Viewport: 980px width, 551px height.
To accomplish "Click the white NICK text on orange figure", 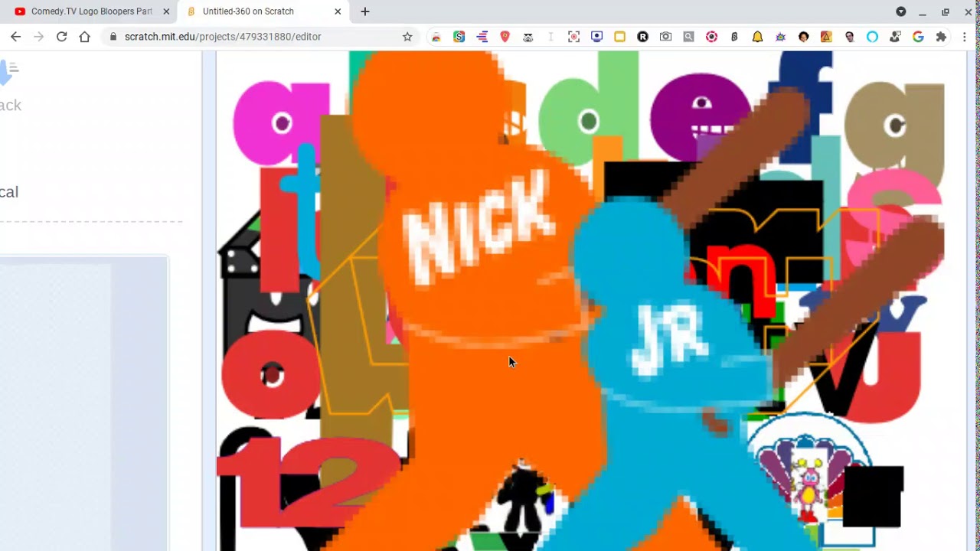I will (478, 227).
